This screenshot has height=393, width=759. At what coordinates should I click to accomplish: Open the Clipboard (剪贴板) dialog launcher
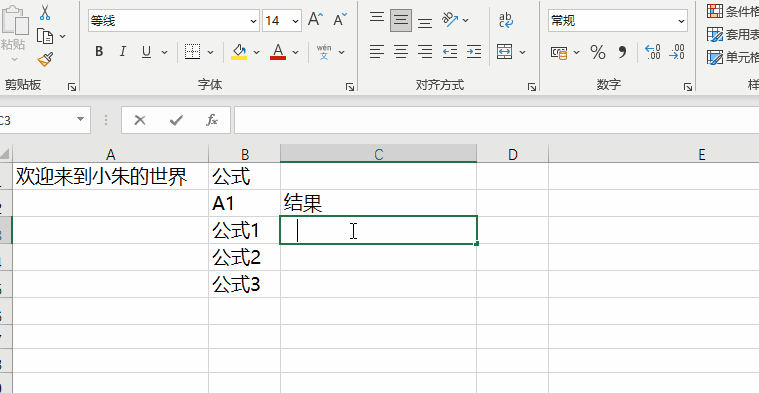point(72,87)
